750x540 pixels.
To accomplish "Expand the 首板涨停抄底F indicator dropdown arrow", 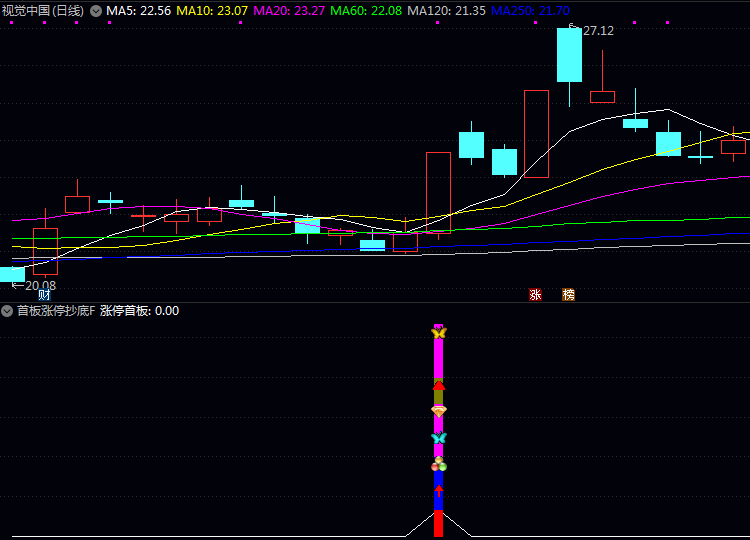I will click(7, 311).
